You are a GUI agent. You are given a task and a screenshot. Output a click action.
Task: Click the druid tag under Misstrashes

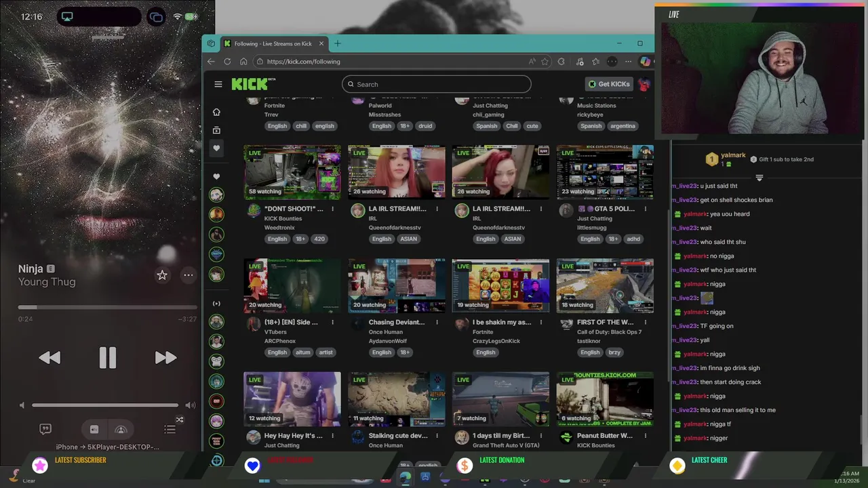425,125
